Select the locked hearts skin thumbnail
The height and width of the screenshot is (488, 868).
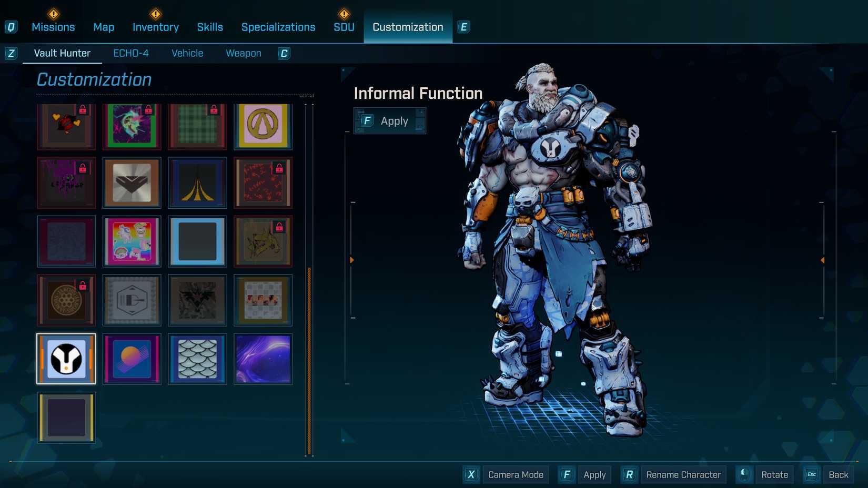tap(66, 126)
